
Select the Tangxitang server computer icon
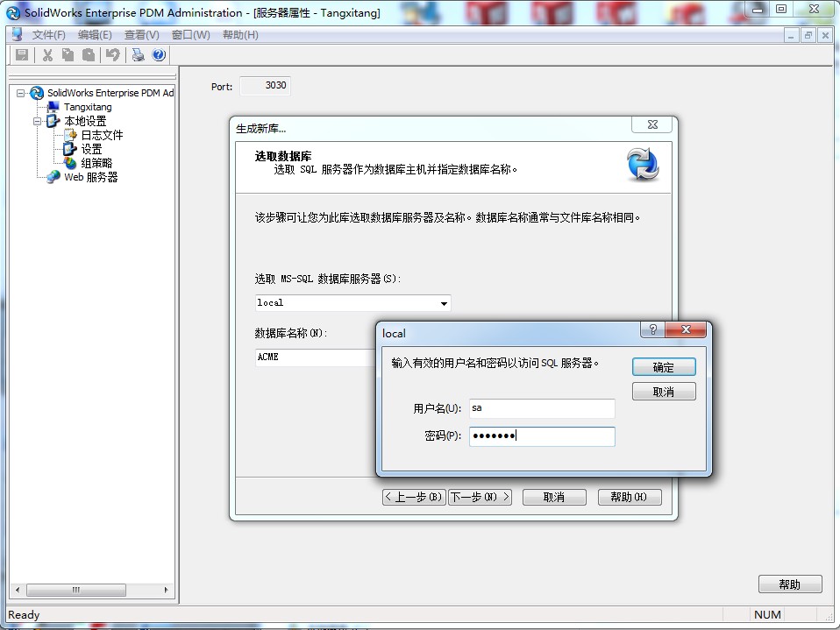pos(53,107)
